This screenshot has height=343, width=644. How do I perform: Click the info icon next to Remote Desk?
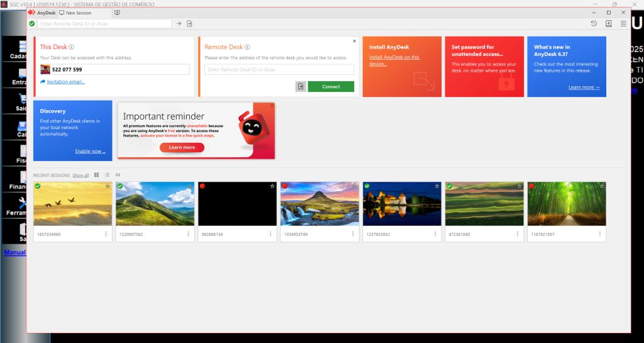247,47
